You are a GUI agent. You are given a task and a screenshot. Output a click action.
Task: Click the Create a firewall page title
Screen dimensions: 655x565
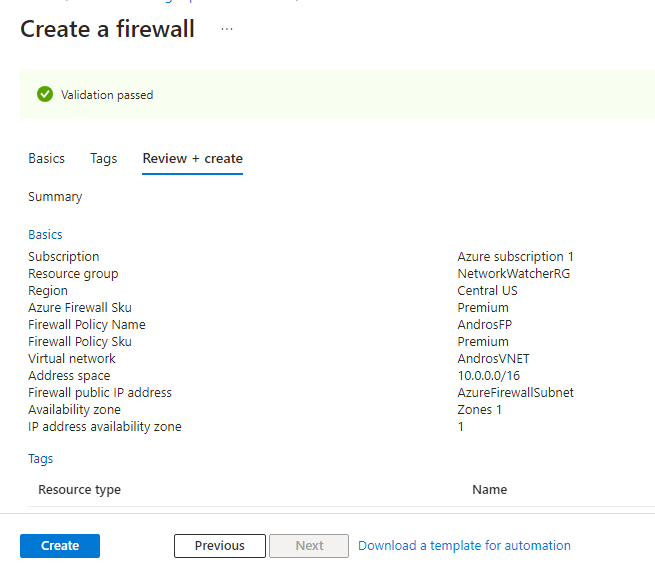tap(108, 29)
